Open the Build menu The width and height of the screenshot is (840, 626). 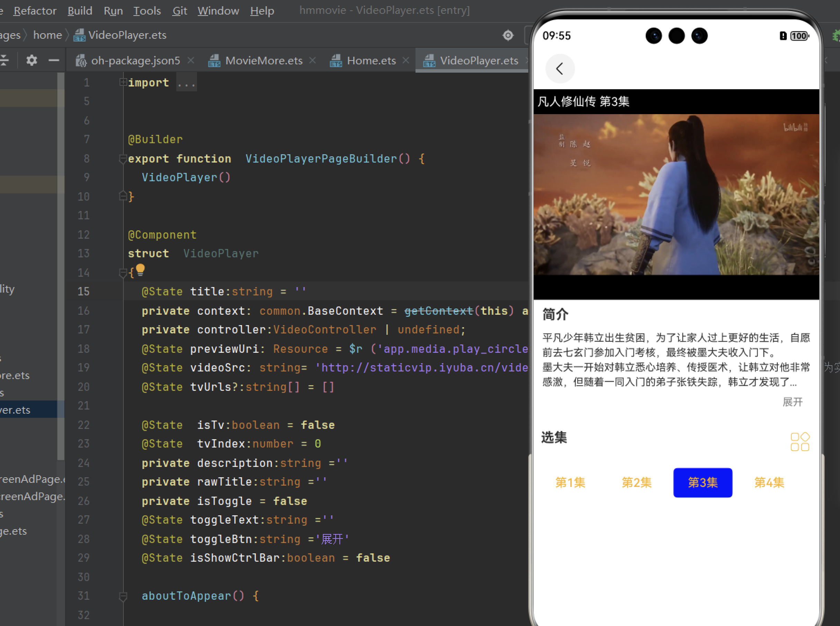80,11
